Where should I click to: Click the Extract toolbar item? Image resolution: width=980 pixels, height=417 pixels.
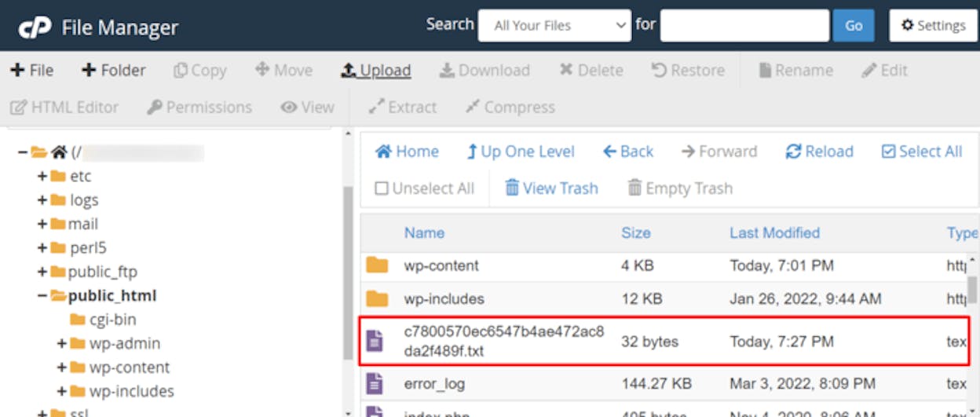(x=403, y=107)
